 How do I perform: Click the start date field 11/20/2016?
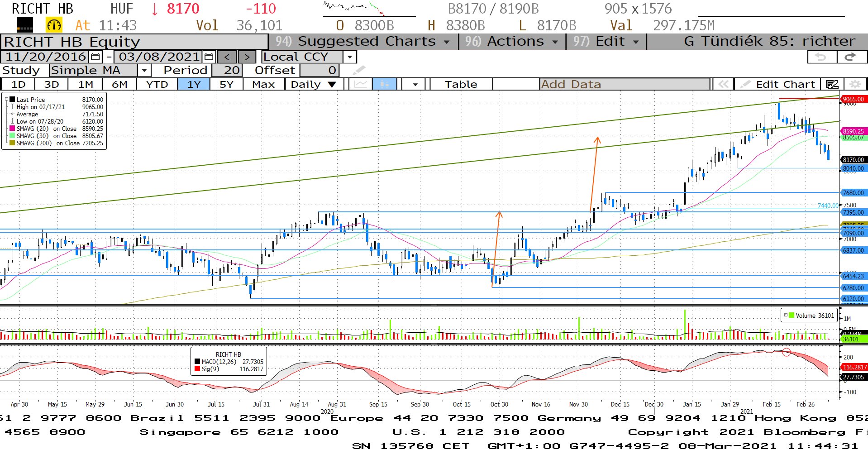(x=44, y=57)
